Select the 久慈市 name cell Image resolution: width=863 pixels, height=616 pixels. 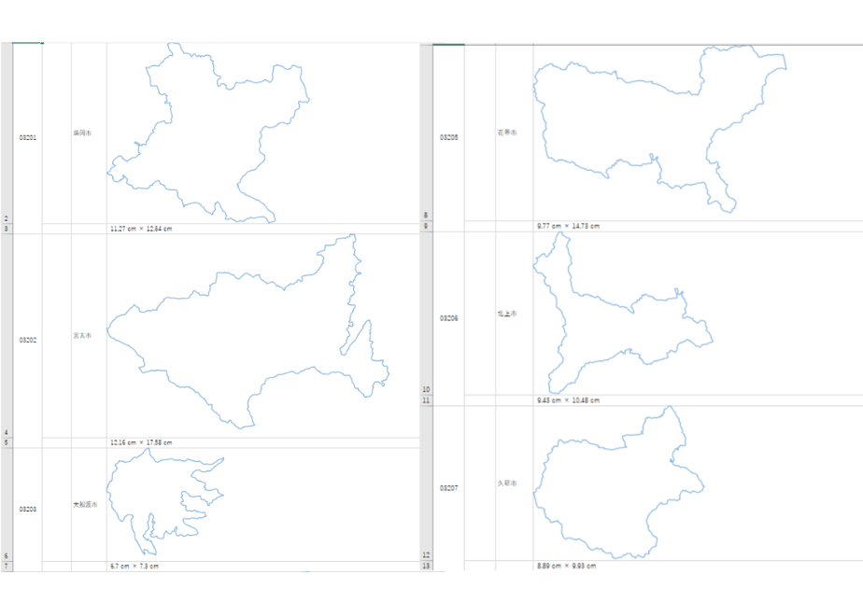point(514,483)
